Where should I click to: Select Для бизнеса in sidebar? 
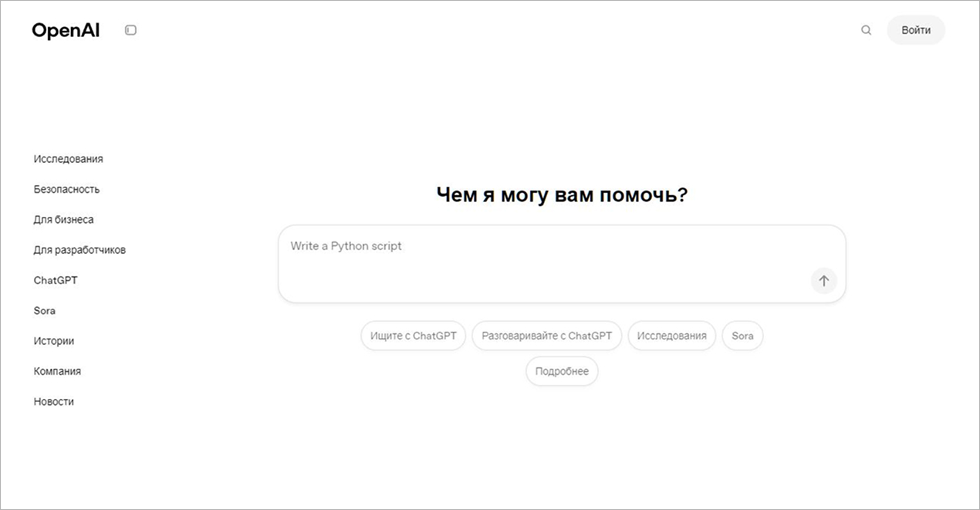pos(63,220)
